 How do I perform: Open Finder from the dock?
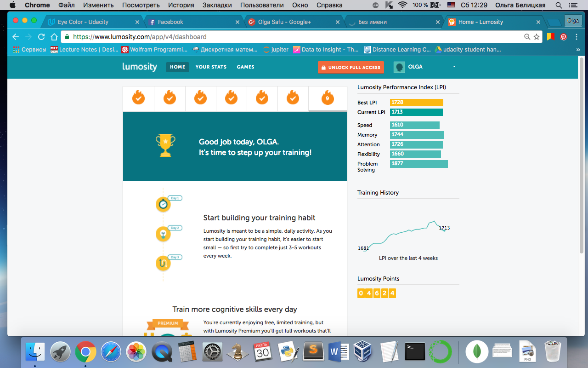click(x=35, y=353)
